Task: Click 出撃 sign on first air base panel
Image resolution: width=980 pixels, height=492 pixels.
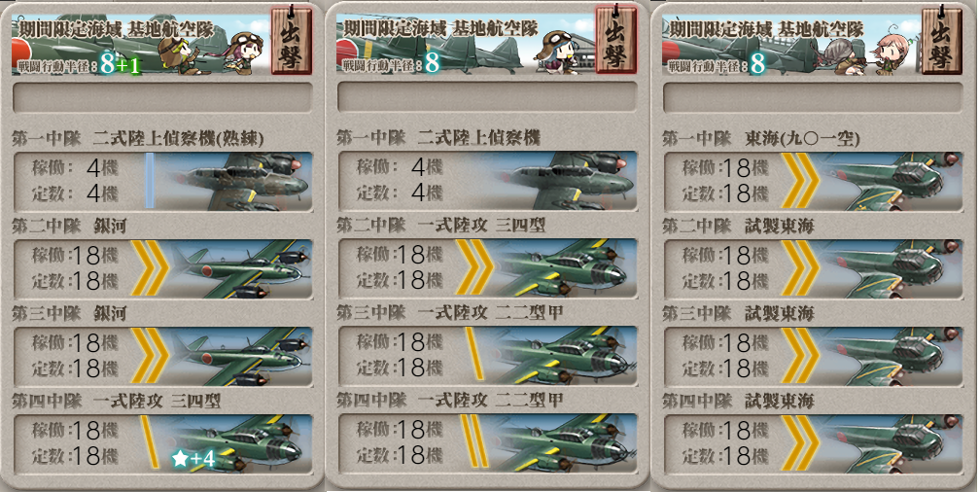Action: coord(291,41)
